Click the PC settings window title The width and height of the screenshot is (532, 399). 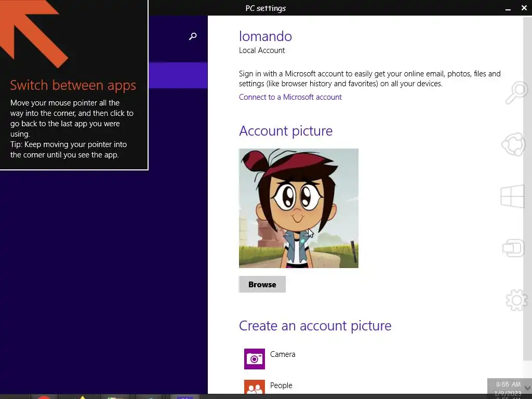point(265,8)
